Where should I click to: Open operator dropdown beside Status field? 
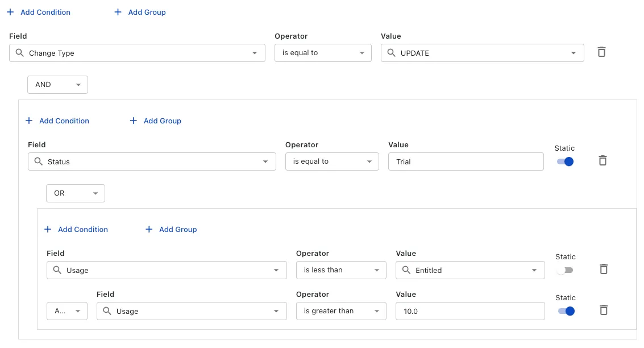click(x=332, y=161)
